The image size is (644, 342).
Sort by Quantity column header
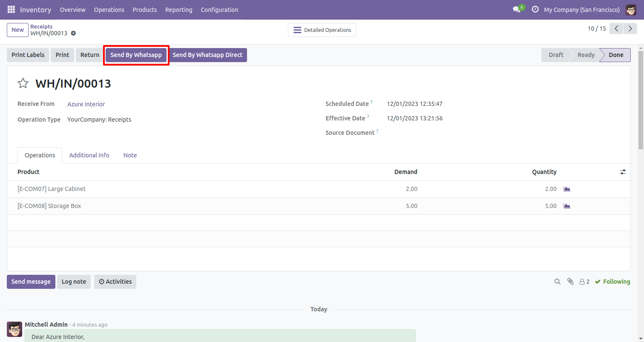pos(544,172)
